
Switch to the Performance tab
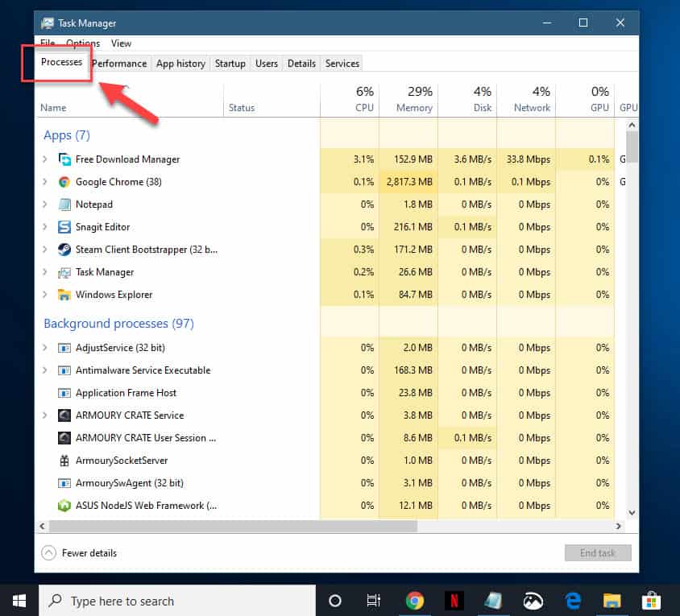(x=119, y=64)
